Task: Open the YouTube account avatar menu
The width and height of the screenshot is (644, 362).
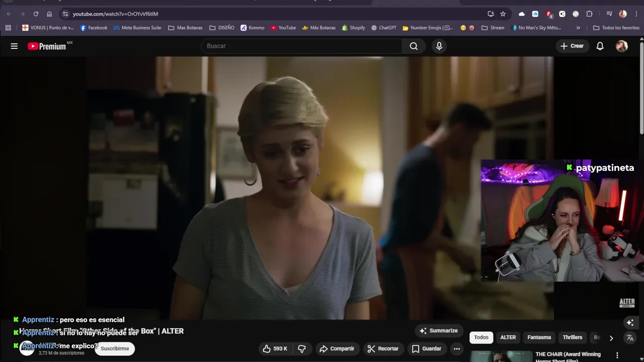Action: click(622, 46)
